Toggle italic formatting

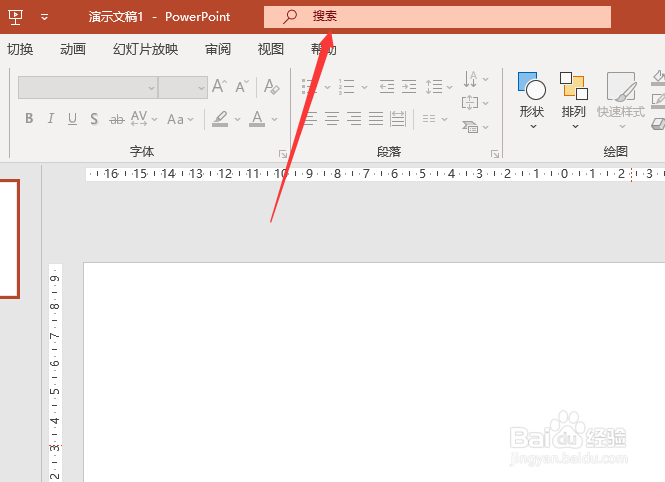point(51,119)
